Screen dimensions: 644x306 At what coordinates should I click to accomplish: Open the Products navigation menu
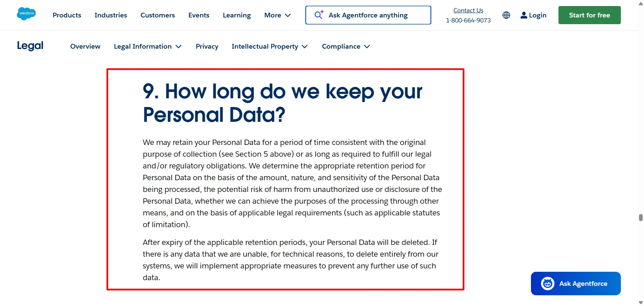(x=66, y=15)
